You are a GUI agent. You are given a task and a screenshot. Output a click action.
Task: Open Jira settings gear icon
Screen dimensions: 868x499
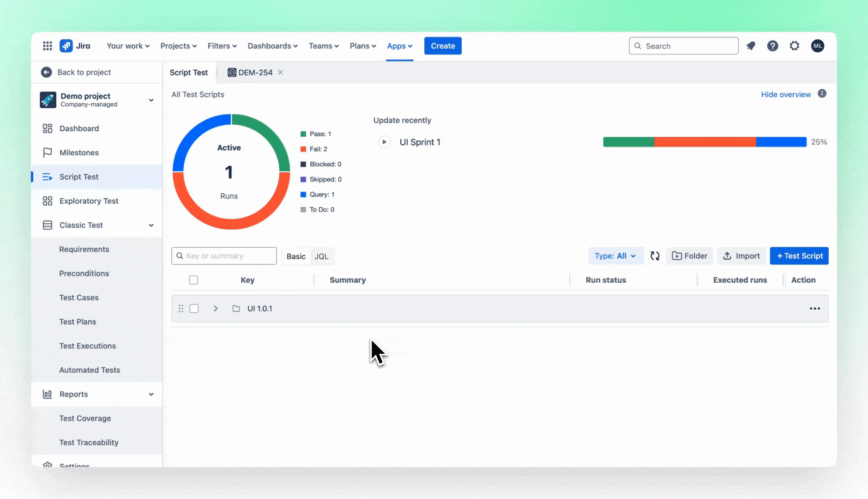pyautogui.click(x=795, y=46)
